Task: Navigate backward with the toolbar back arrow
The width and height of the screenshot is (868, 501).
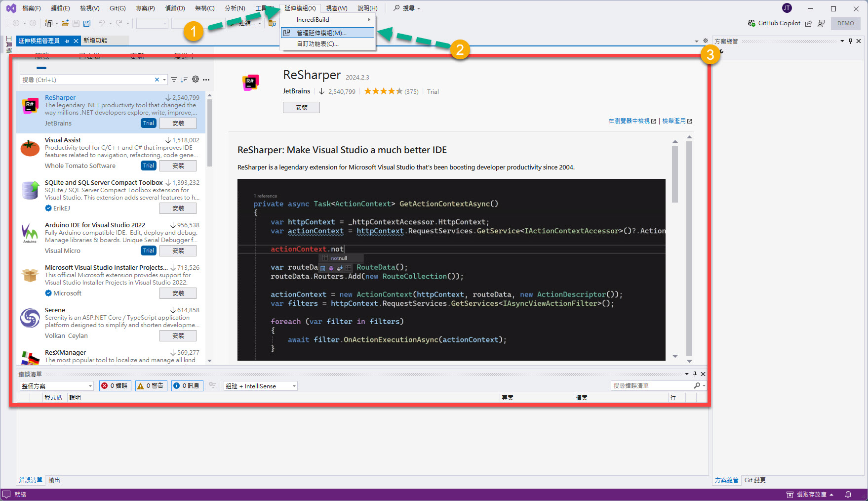Action: [x=16, y=23]
